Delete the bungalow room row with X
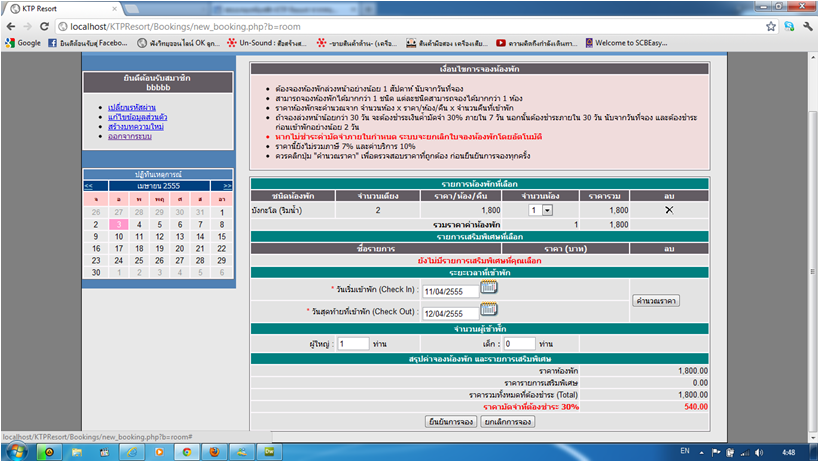819x462 pixels. pos(669,210)
